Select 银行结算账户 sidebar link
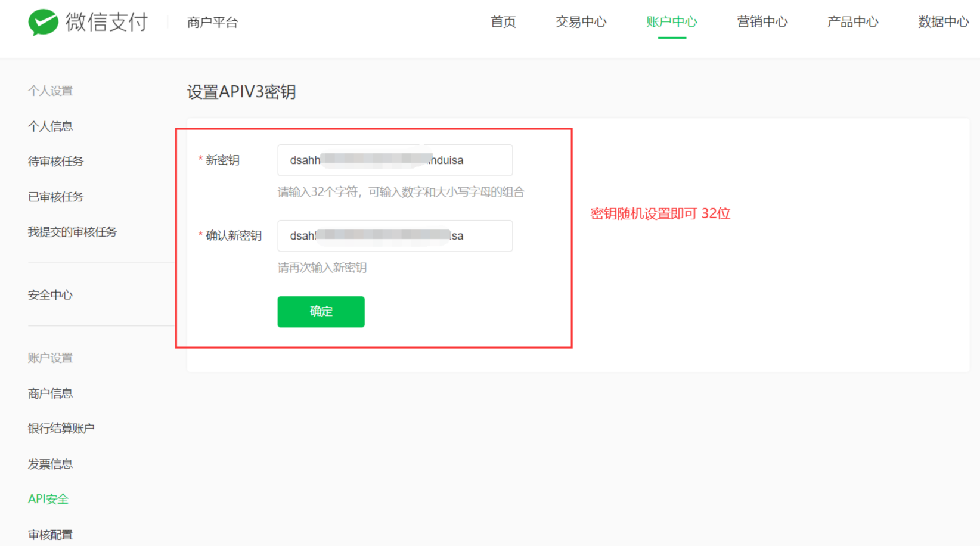980x546 pixels. click(61, 429)
